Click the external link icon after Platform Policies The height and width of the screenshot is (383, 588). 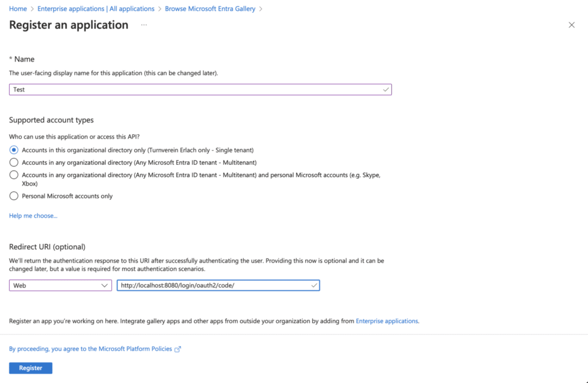pyautogui.click(x=178, y=349)
